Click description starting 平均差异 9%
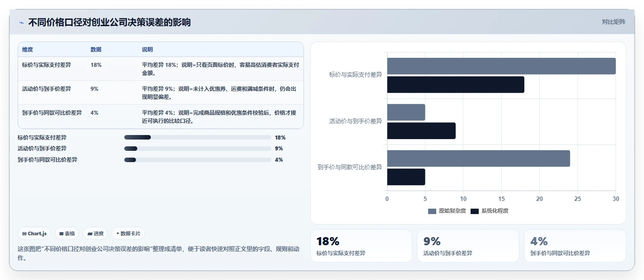 (x=219, y=93)
